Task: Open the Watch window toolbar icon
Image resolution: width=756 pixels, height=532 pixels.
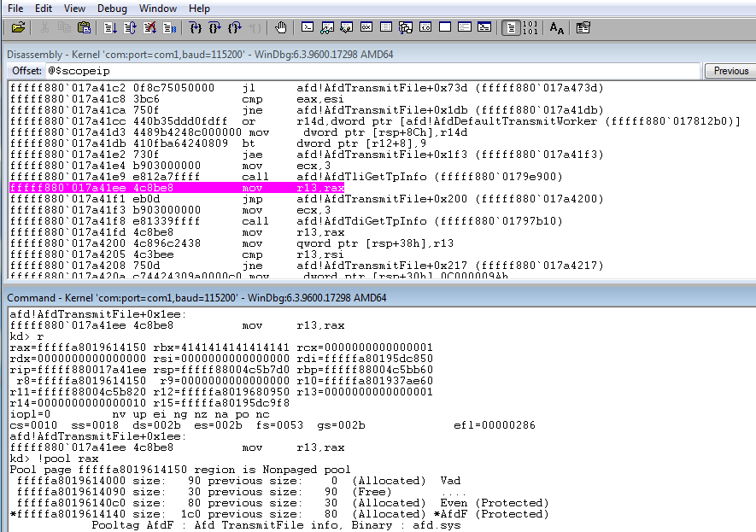Action: [x=327, y=27]
